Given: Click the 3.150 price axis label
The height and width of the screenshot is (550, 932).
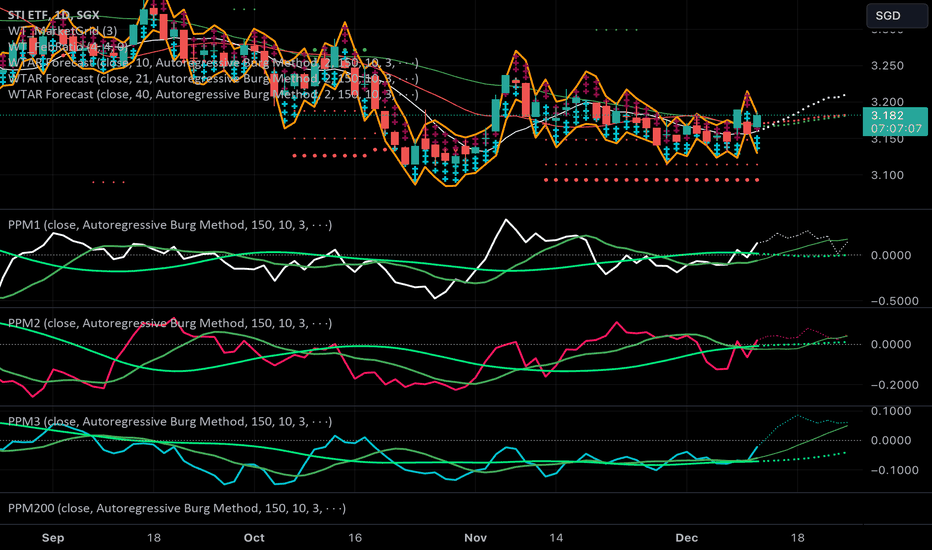Looking at the screenshot, I should click(x=887, y=139).
